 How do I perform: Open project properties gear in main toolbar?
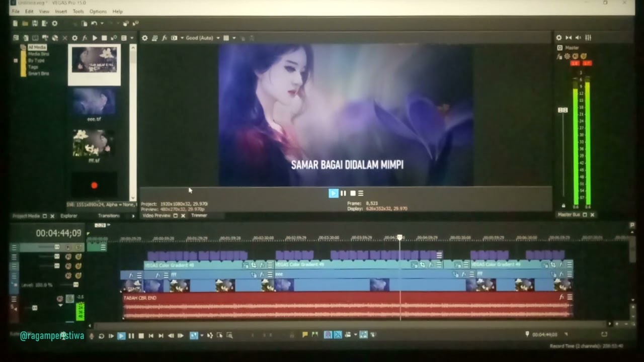pos(54,23)
